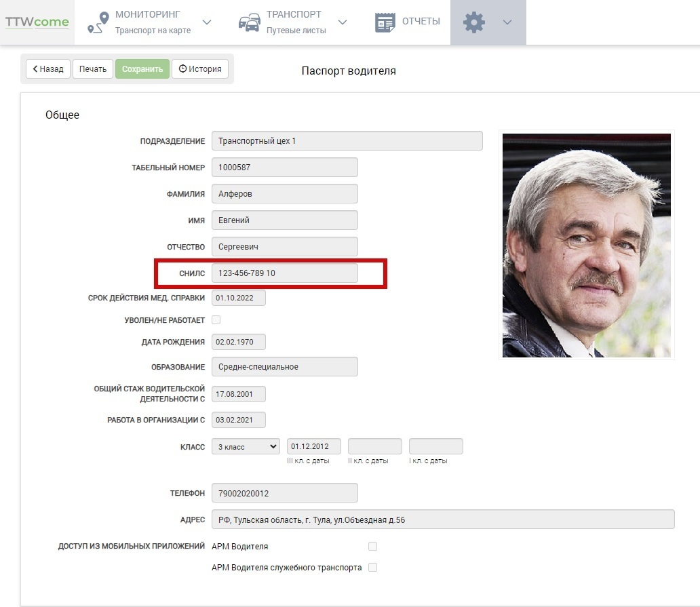Click the back arrow icon in Назад
The image size is (700, 607).
click(x=35, y=68)
